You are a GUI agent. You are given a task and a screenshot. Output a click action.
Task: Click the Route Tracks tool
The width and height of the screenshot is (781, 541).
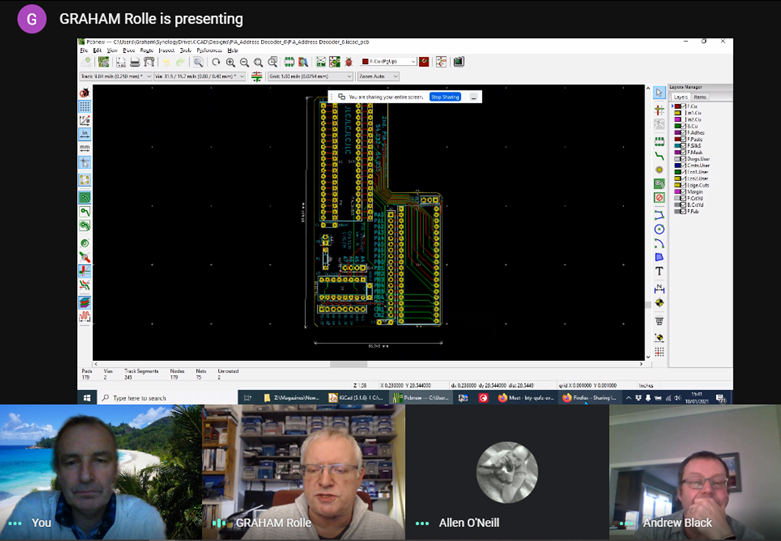point(659,156)
